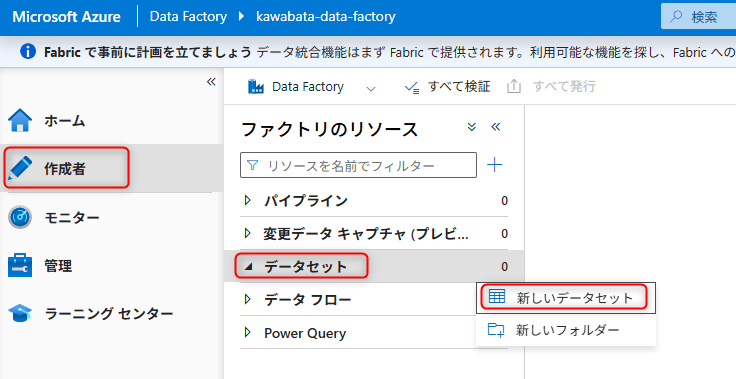Choose 新しいデータセット from context menu
Viewport: 736px width, 379px height.
tap(566, 298)
